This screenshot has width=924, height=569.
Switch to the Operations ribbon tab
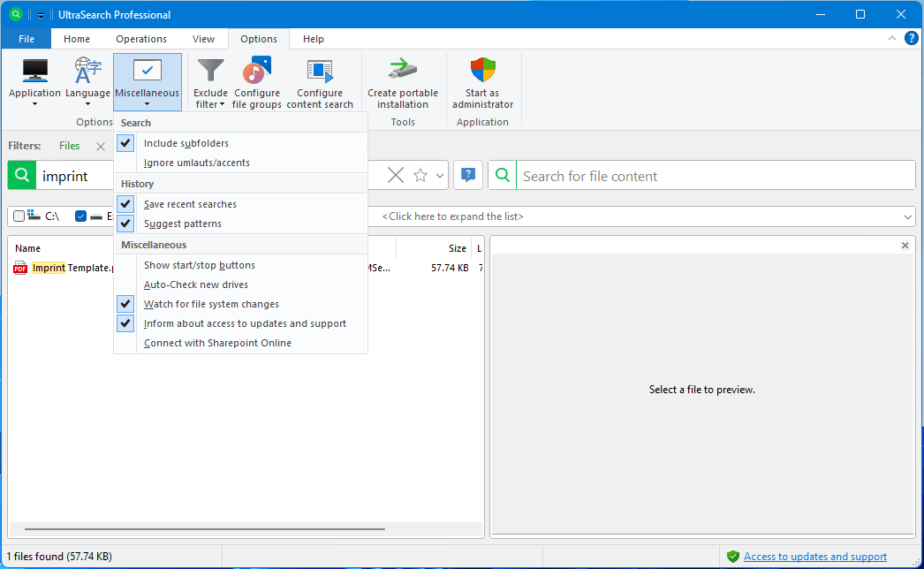(x=141, y=39)
